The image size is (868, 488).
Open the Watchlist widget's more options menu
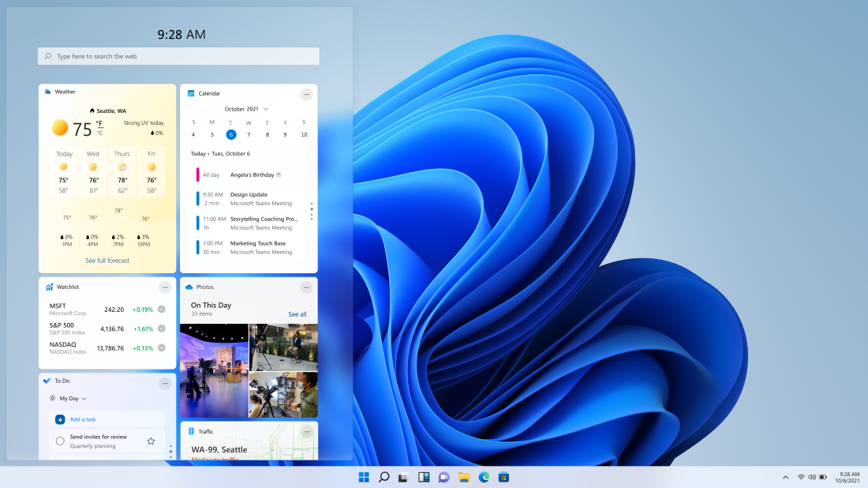point(165,287)
